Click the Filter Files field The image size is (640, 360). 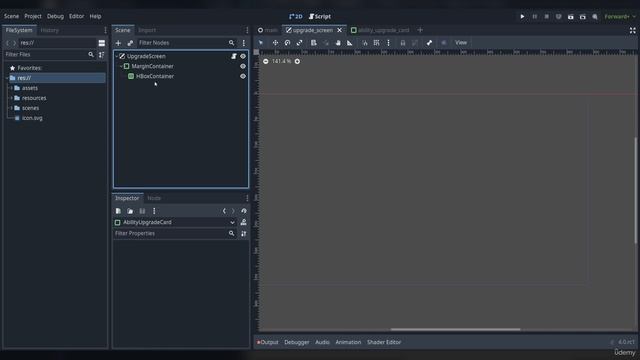point(49,54)
